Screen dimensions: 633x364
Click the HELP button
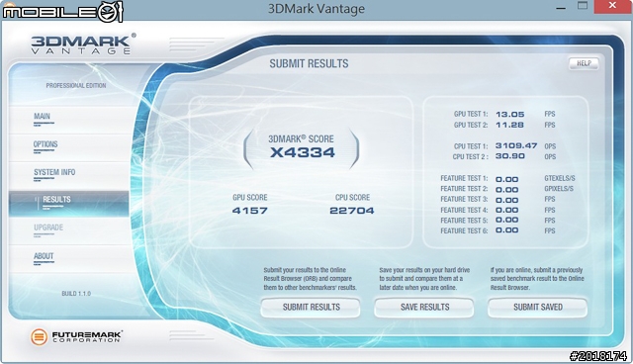click(x=584, y=63)
